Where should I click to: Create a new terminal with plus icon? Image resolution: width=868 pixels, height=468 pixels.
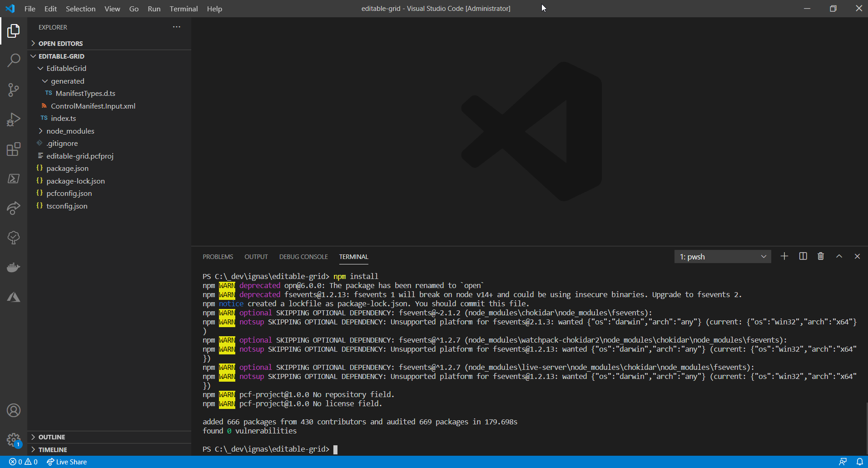click(x=784, y=256)
